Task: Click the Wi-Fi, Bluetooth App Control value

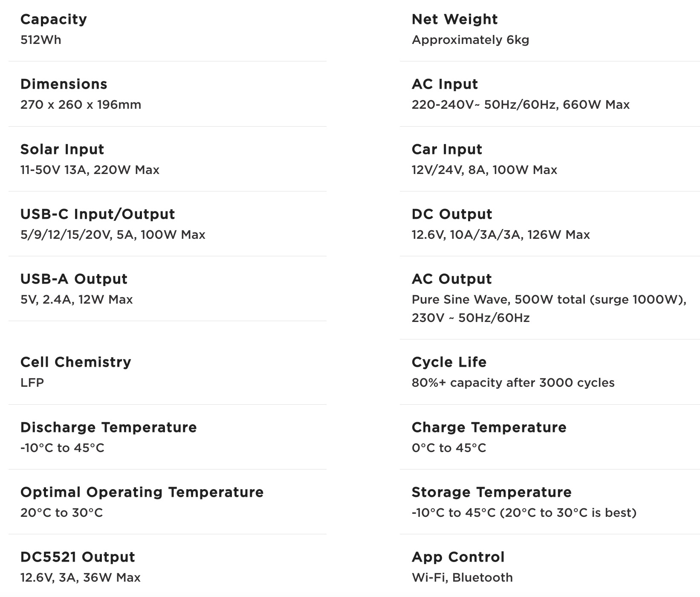Action: tap(462, 578)
